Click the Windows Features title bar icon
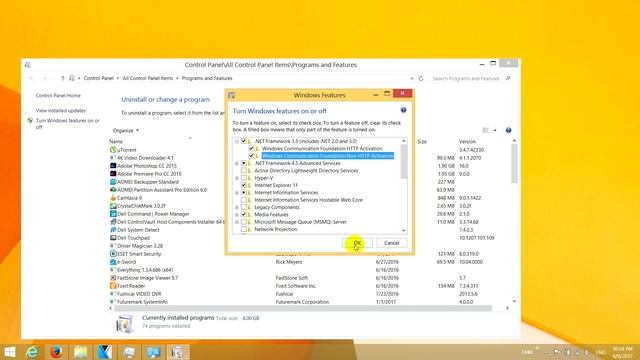Viewport: 640px width, 360px height. tap(231, 95)
